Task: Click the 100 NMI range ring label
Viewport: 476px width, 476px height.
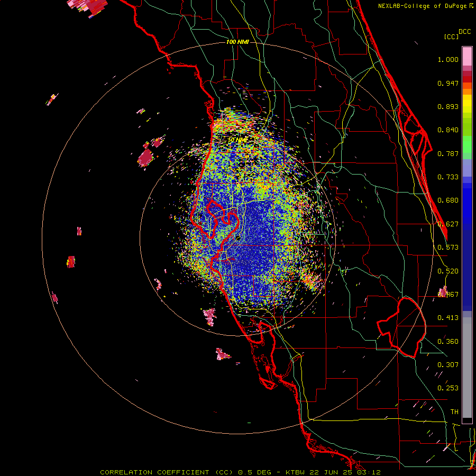Action: pos(237,42)
